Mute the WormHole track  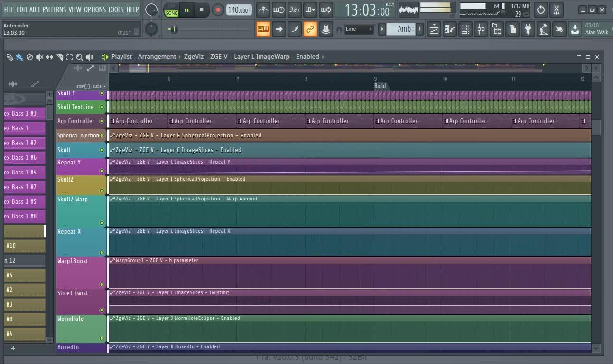click(102, 339)
